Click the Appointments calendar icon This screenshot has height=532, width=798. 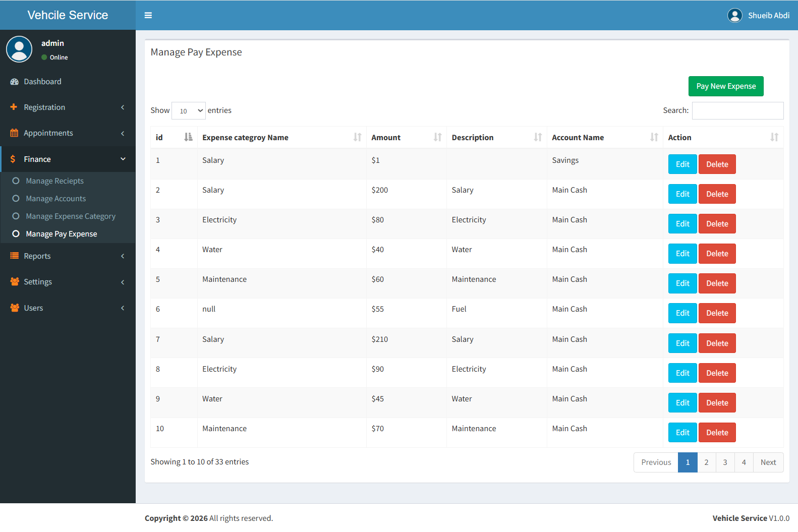click(14, 133)
